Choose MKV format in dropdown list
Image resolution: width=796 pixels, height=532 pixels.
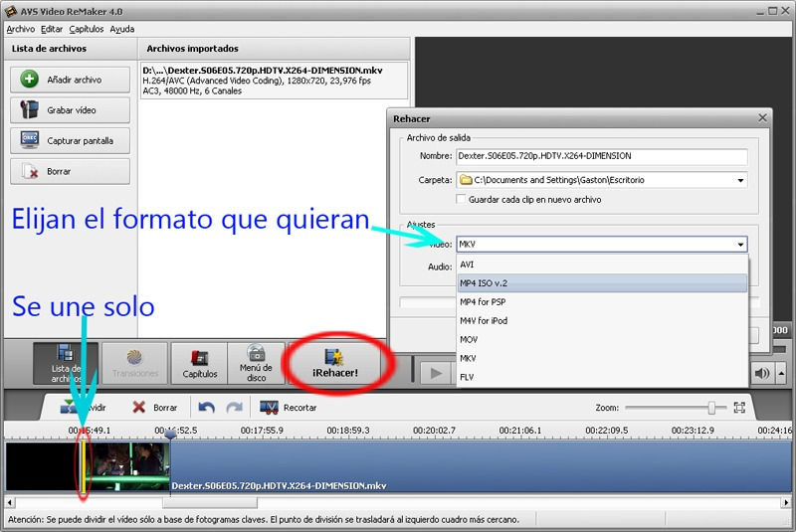[602, 359]
